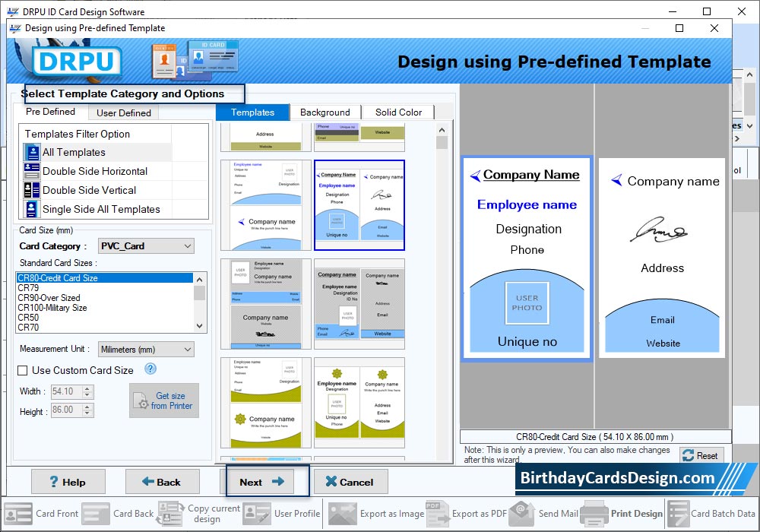Viewport: 760px width, 532px height.
Task: Select CR79 card size
Action: (x=105, y=288)
